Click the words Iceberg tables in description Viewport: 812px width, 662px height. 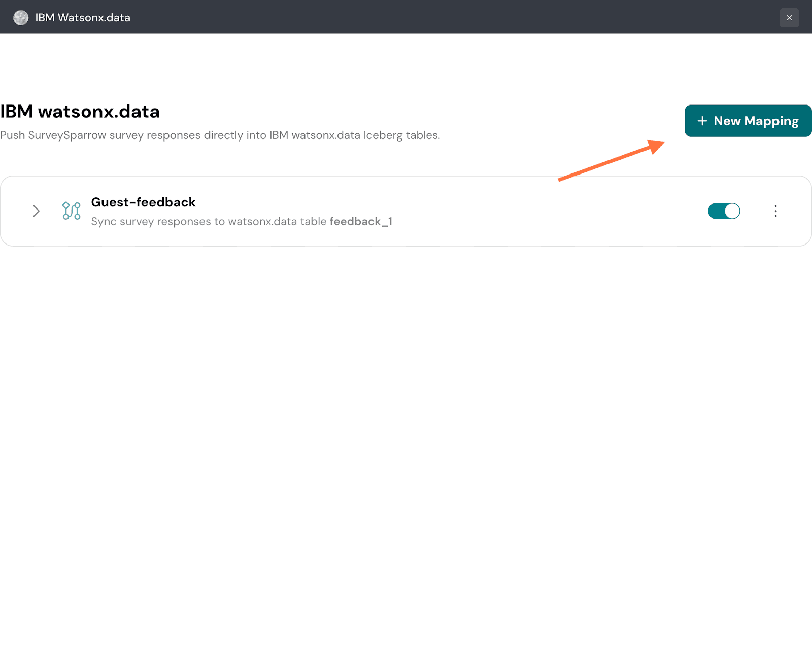pos(401,135)
